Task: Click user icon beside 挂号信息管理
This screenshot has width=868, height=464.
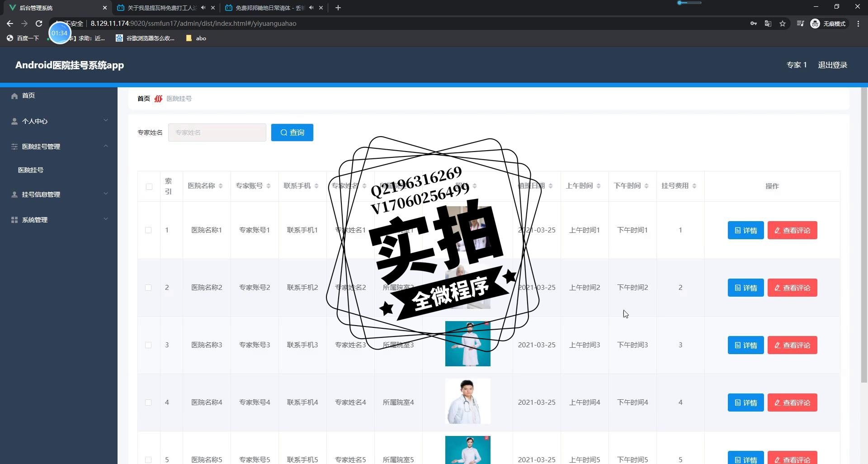Action: (14, 194)
